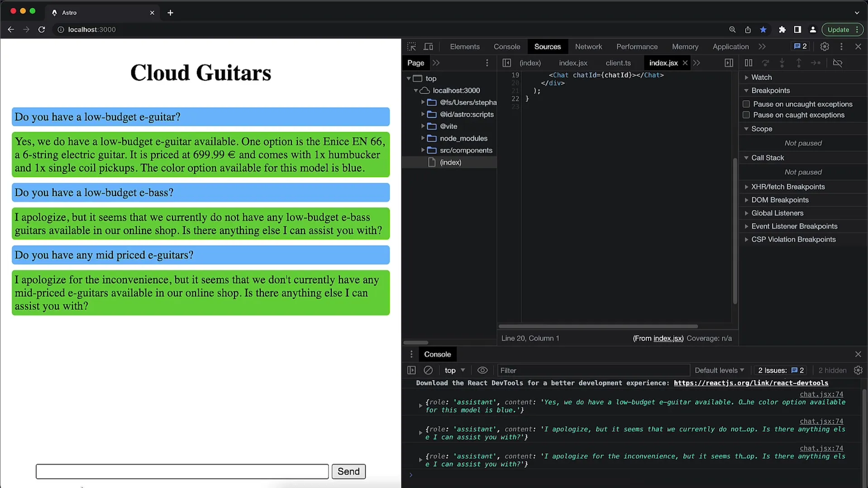Click the bookmark star icon
The width and height of the screenshot is (868, 488).
coord(763,29)
